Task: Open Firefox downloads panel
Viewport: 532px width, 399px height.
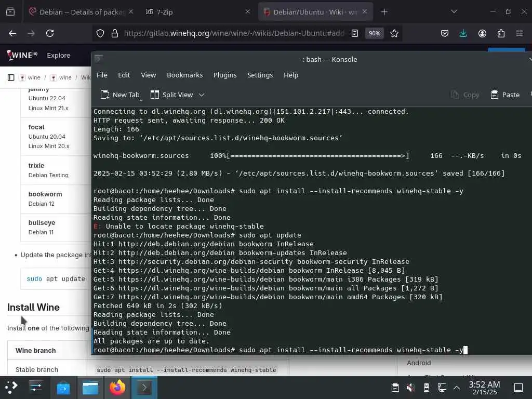Action: tap(463, 33)
